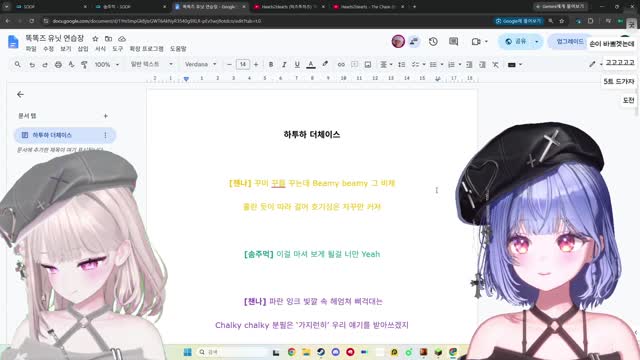This screenshot has height=360, width=640.
Task: Open Steam from the taskbar
Action: pyautogui.click(x=321, y=352)
